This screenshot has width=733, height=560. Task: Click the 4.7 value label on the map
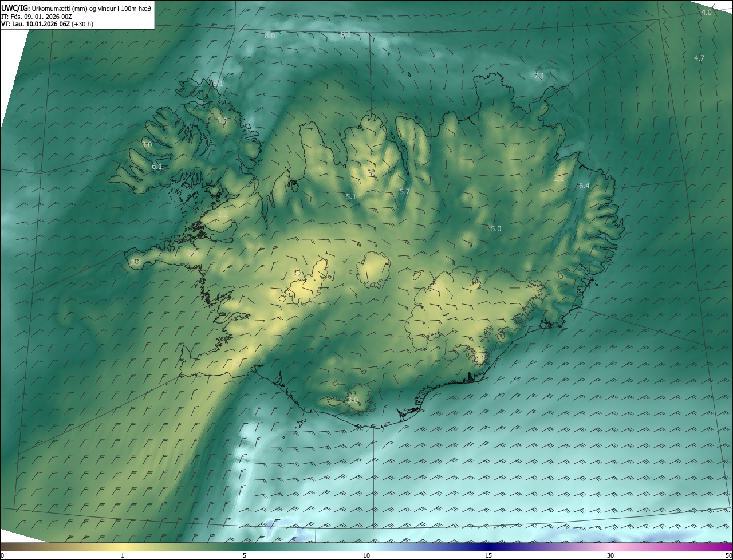click(x=699, y=58)
